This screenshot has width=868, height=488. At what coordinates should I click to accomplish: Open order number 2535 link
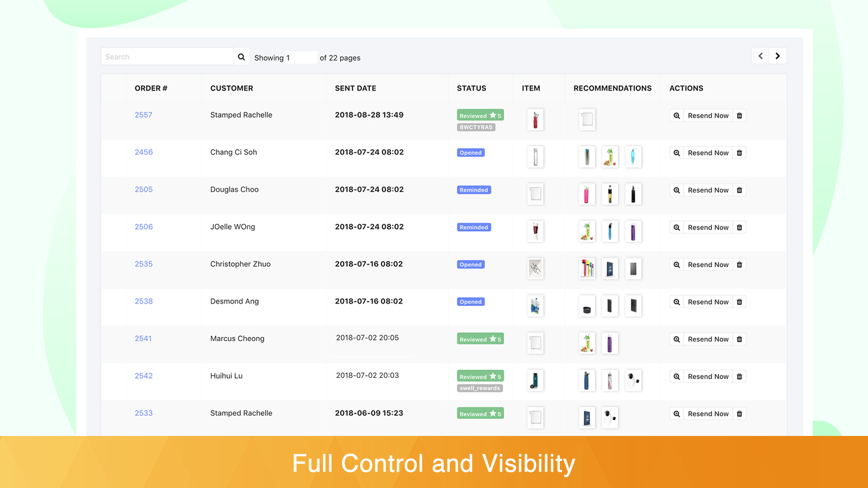point(144,264)
